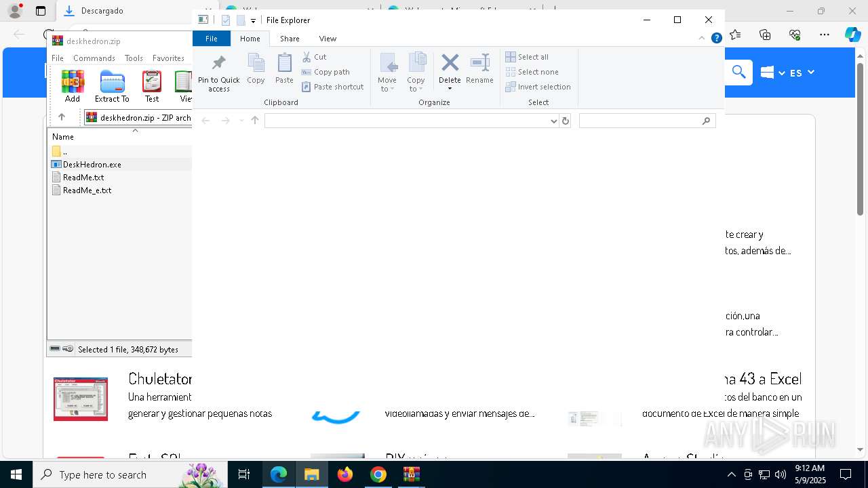The image size is (868, 488).
Task: Switch to the View ribbon tab
Action: tap(328, 39)
